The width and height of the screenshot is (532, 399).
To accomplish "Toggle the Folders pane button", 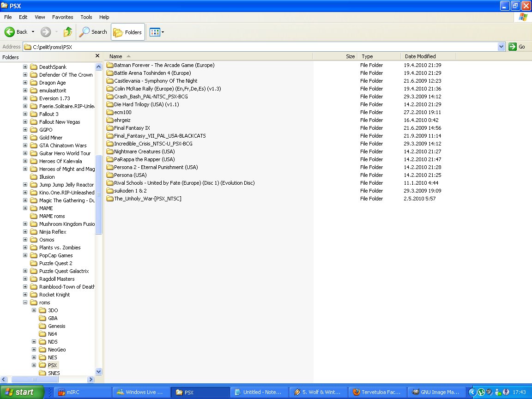I will pyautogui.click(x=128, y=32).
